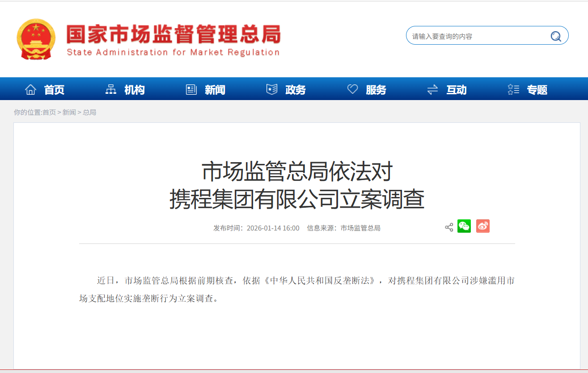Go to 首页 in the breadcrumb

(49, 112)
